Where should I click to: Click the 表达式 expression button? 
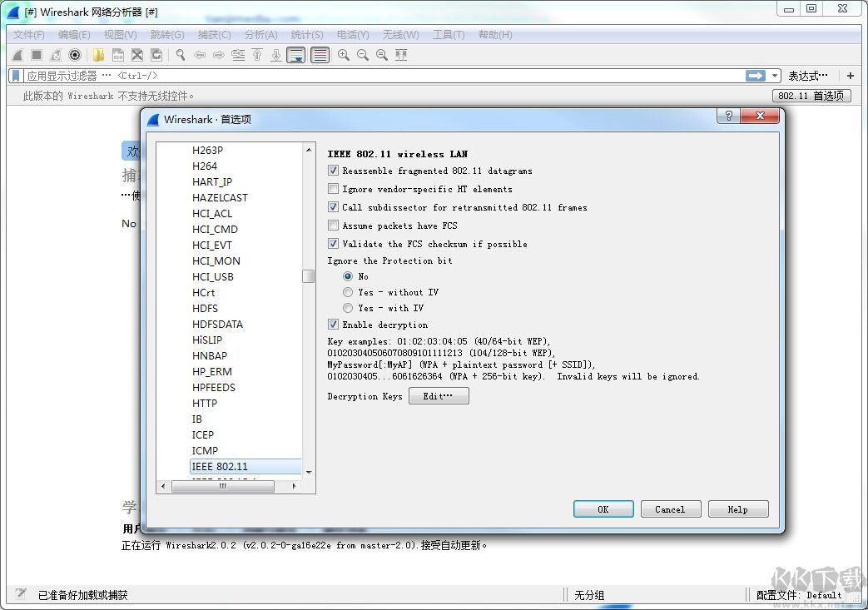808,76
